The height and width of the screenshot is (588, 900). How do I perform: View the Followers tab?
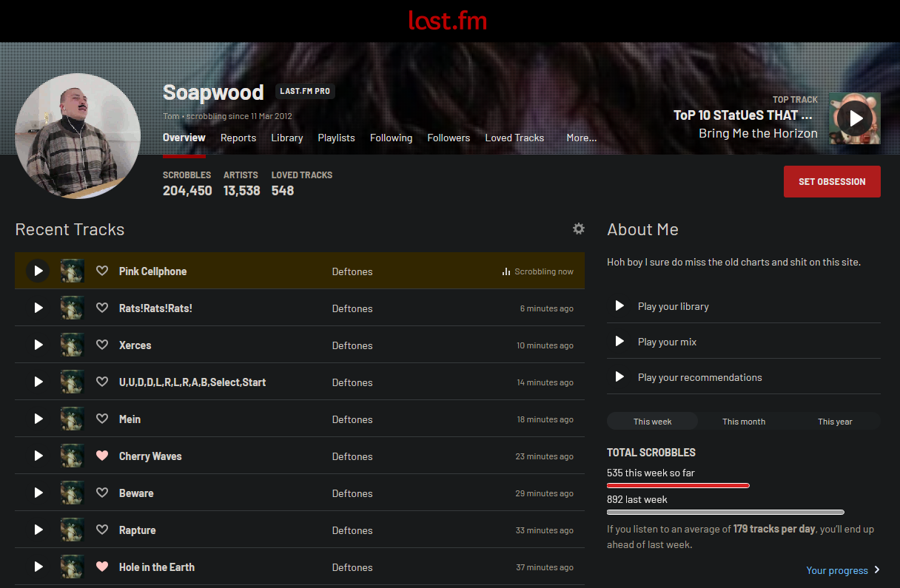click(449, 138)
